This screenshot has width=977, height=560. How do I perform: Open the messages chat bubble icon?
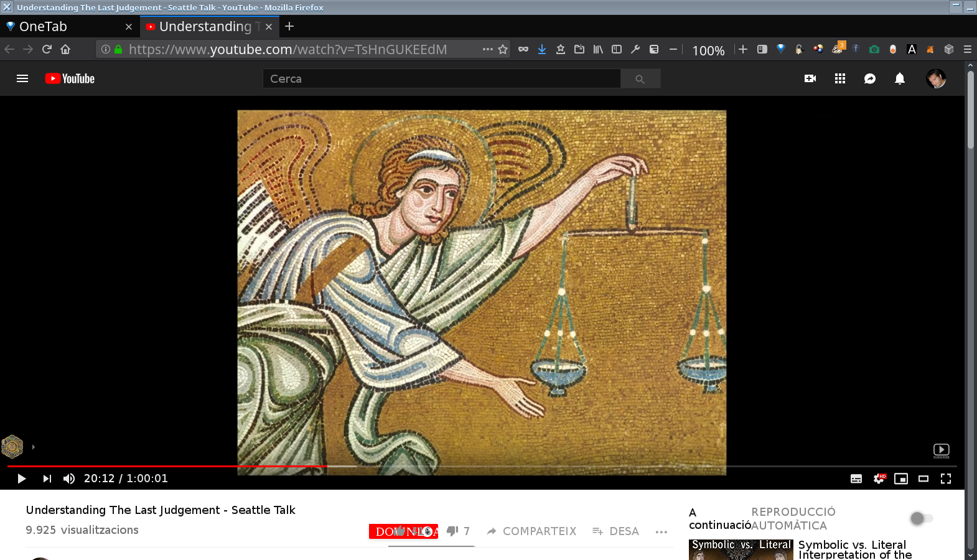(x=870, y=78)
